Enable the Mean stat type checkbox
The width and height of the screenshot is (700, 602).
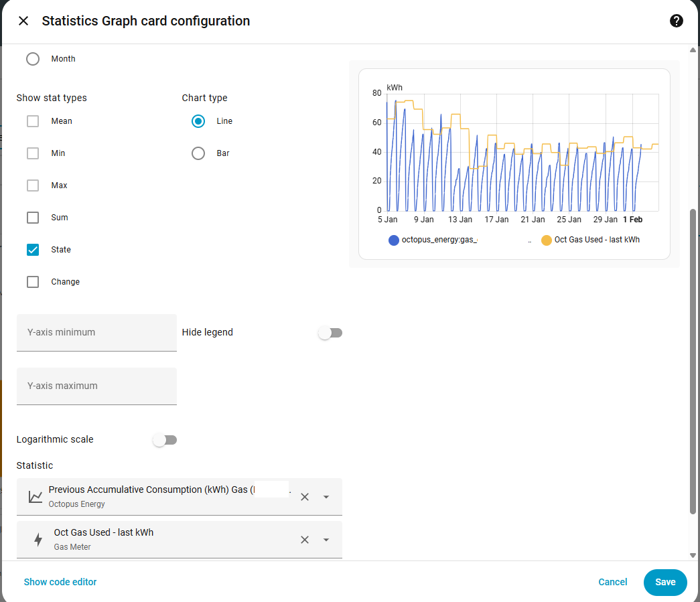[x=33, y=121]
